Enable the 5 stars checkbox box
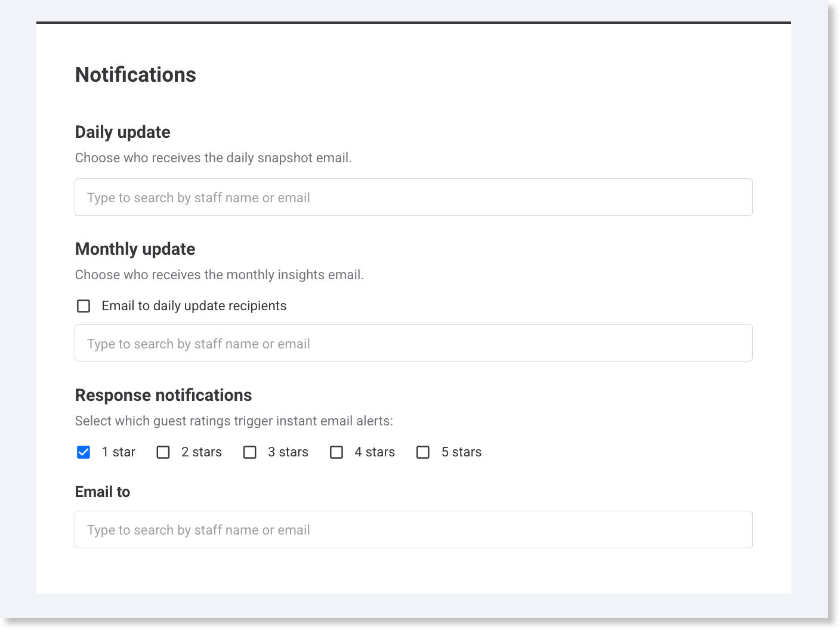 423,452
